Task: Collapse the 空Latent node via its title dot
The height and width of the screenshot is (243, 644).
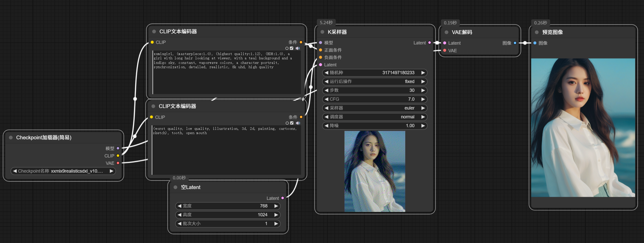Action: [x=175, y=187]
